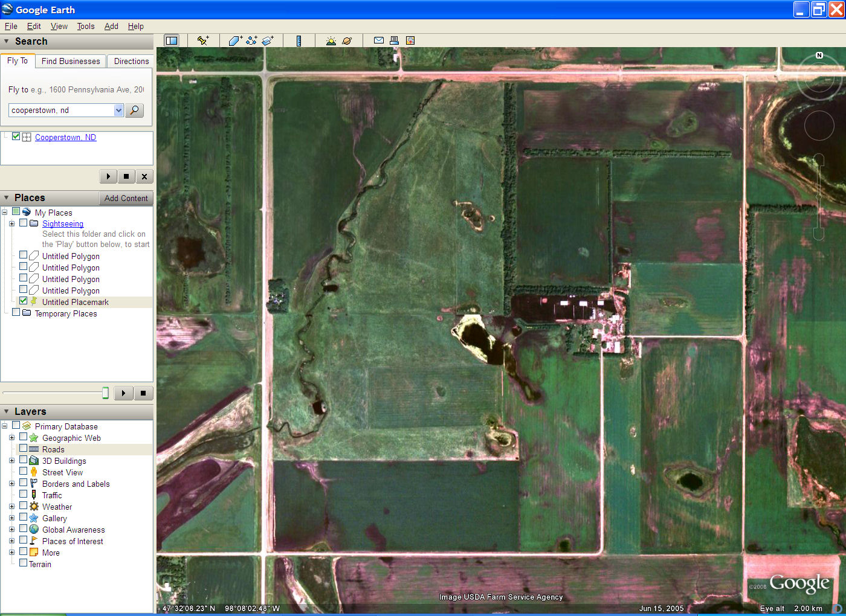Open the Tools menu
Screen dimensions: 846x616
pyautogui.click(x=86, y=26)
